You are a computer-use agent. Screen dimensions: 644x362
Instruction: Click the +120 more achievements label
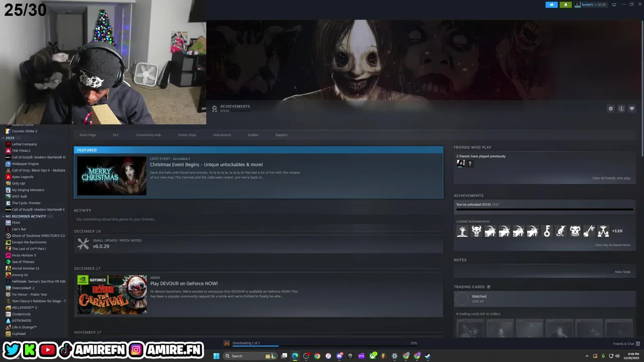[617, 231]
